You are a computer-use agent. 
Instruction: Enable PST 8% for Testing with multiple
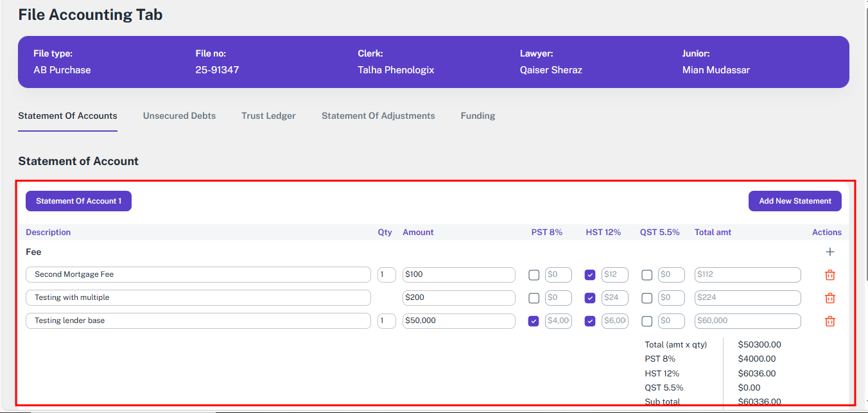pos(534,298)
